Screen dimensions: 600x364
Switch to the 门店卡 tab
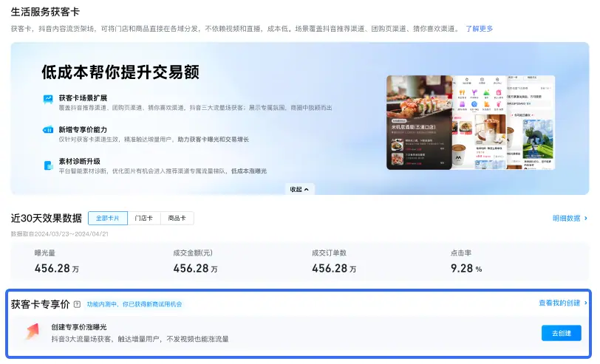(x=144, y=218)
